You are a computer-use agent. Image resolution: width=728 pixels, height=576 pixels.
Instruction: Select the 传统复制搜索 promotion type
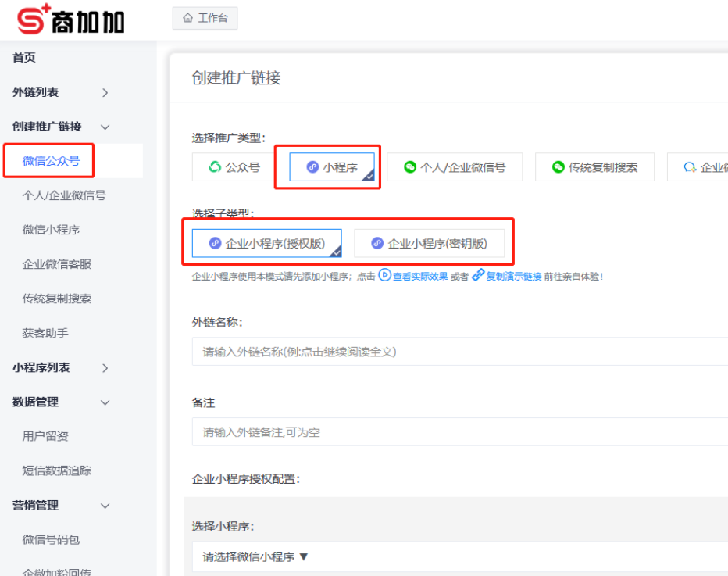[x=594, y=166]
